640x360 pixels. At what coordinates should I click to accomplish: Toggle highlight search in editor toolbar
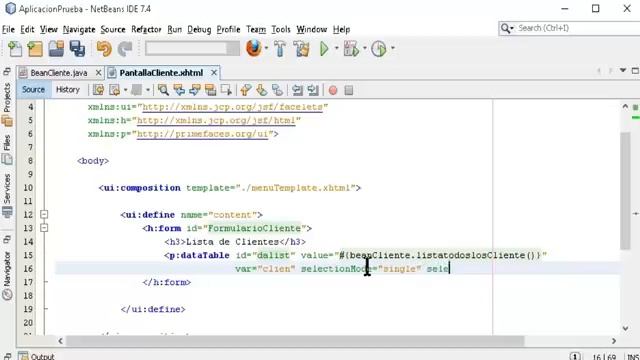[x=211, y=90]
